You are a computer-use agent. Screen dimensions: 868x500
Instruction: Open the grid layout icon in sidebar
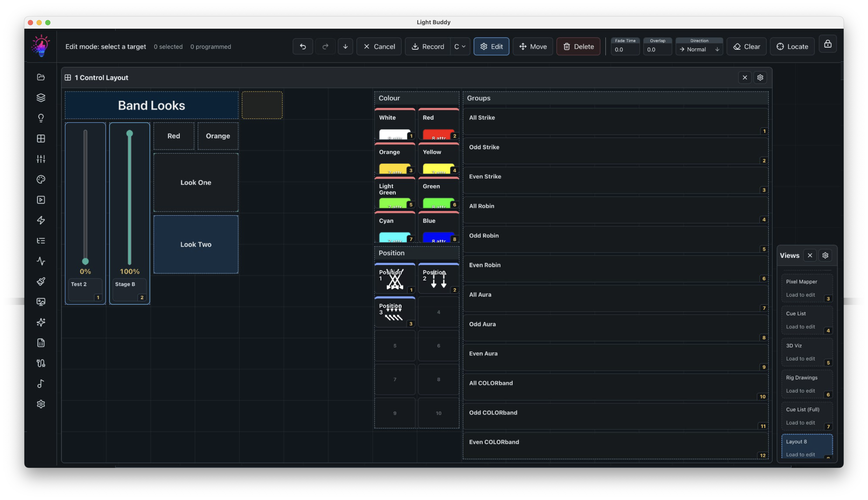coord(41,138)
